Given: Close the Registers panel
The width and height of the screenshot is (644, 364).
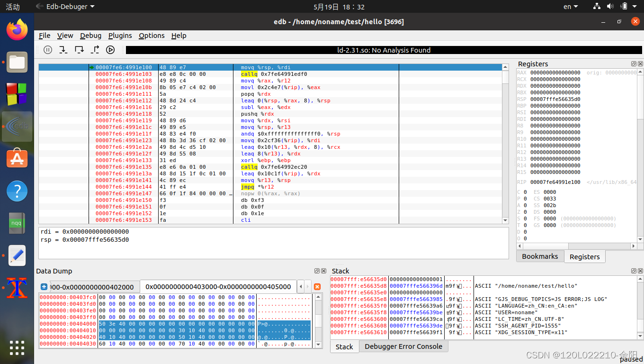Looking at the screenshot, I should click(640, 64).
